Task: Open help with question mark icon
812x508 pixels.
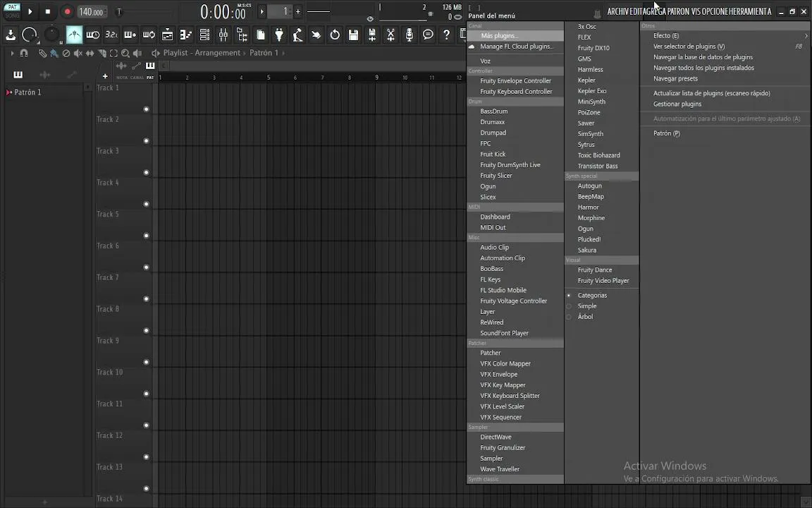Action: 446,35
